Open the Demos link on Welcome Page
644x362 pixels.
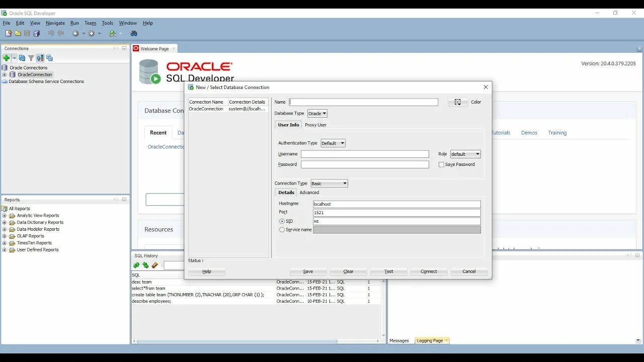click(x=529, y=133)
